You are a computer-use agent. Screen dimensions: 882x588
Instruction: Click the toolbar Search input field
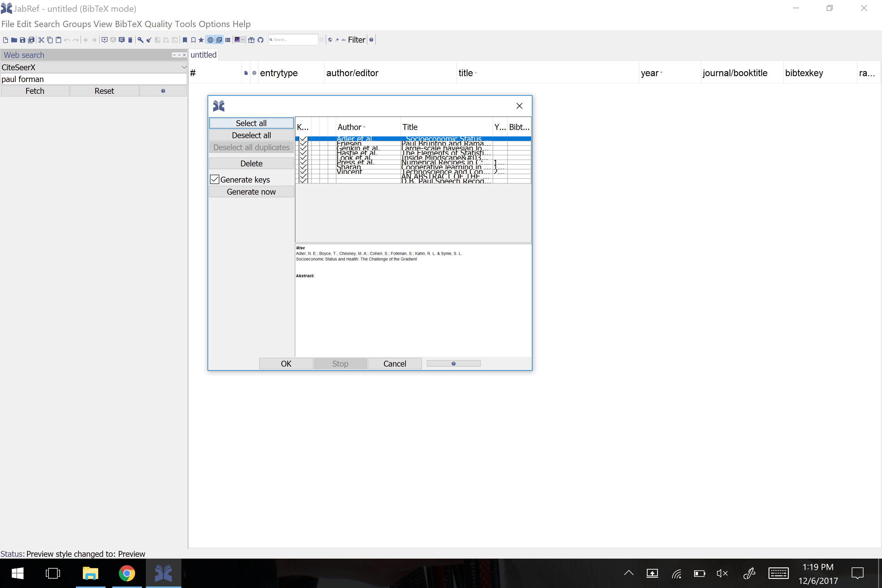click(294, 40)
